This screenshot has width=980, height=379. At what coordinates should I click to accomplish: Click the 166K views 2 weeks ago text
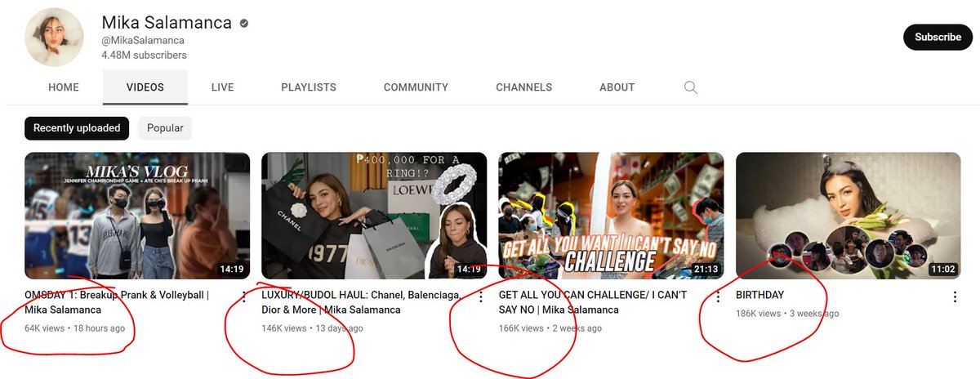(550, 328)
